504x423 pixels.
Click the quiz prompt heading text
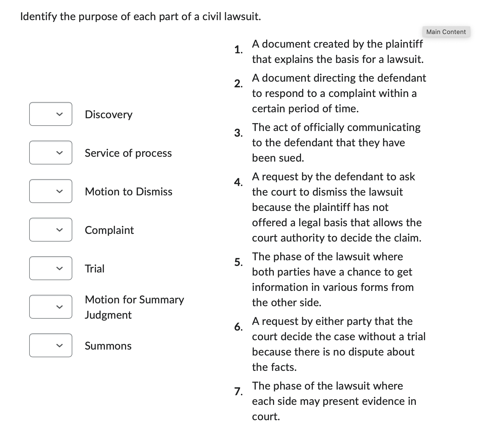click(141, 16)
